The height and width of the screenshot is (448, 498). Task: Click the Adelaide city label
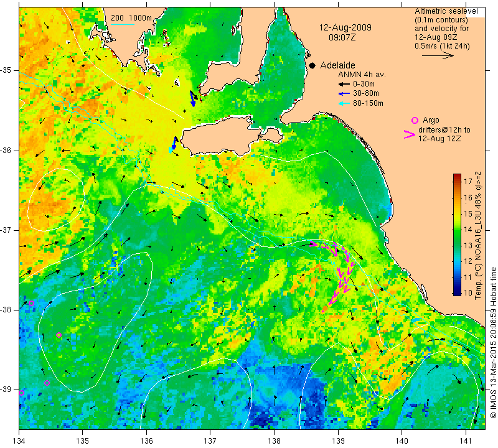click(x=337, y=65)
